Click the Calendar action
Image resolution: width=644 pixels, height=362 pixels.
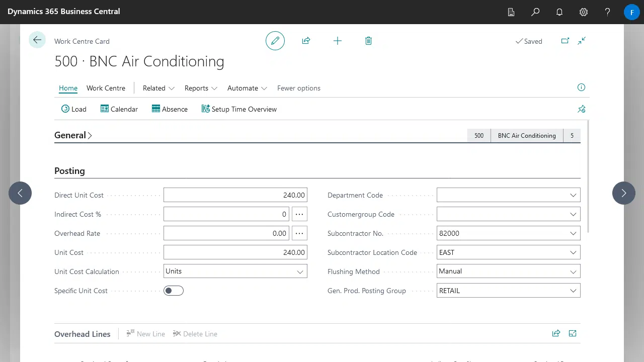pyautogui.click(x=119, y=109)
